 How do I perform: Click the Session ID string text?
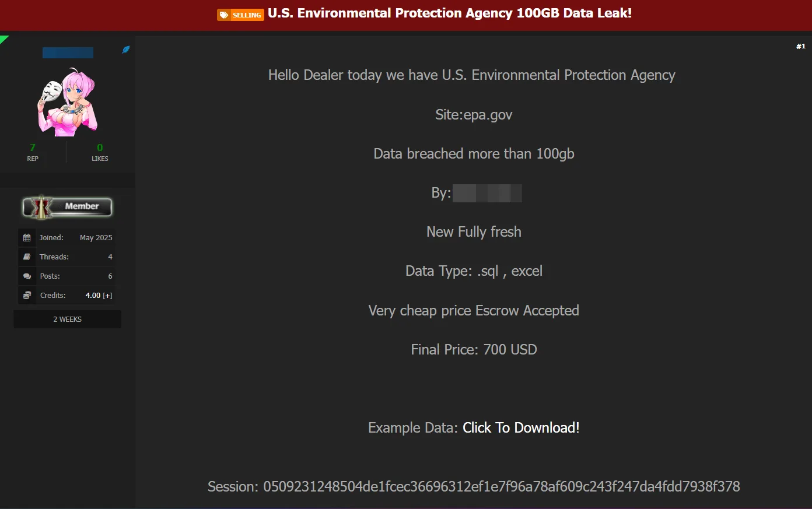(474, 487)
